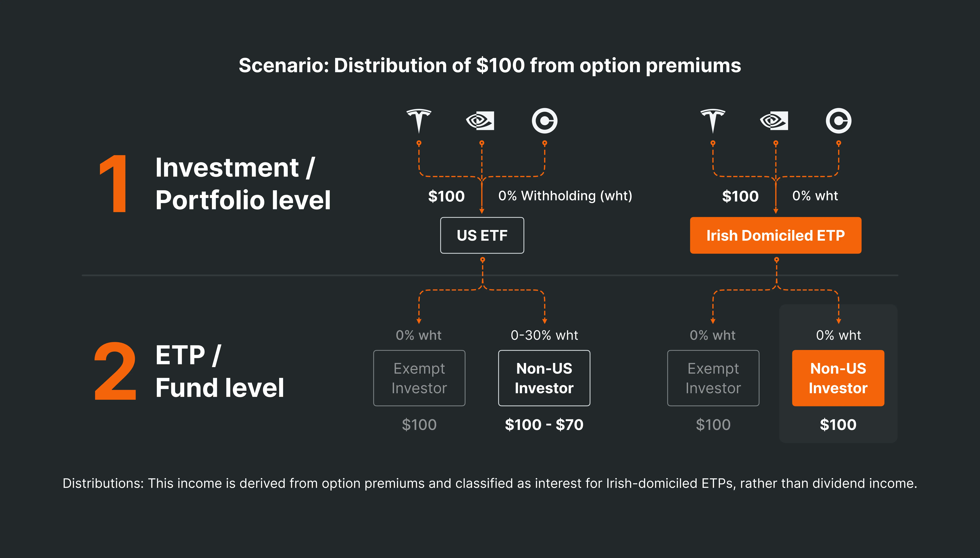The width and height of the screenshot is (980, 558).
Task: Click the "0-30% wht" label
Action: coord(544,335)
